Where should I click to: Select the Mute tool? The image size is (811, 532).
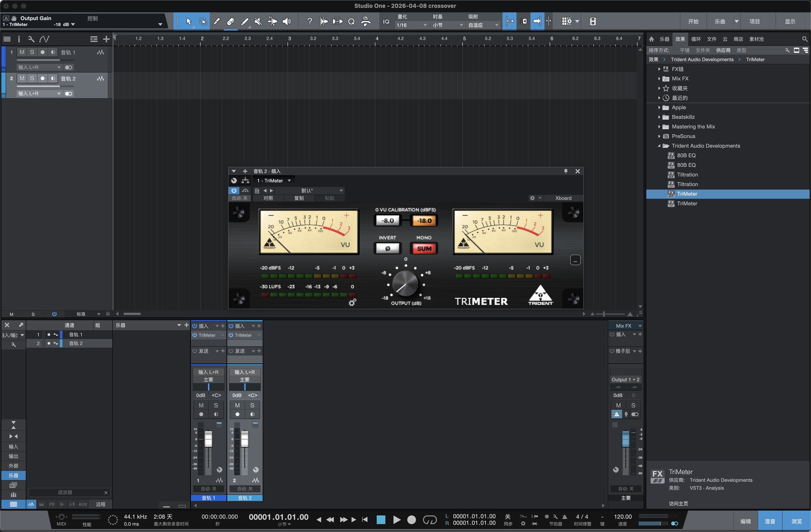tap(258, 21)
